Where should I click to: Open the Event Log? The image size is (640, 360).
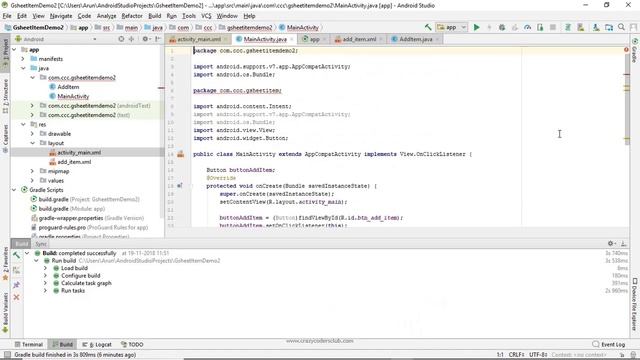(609, 344)
